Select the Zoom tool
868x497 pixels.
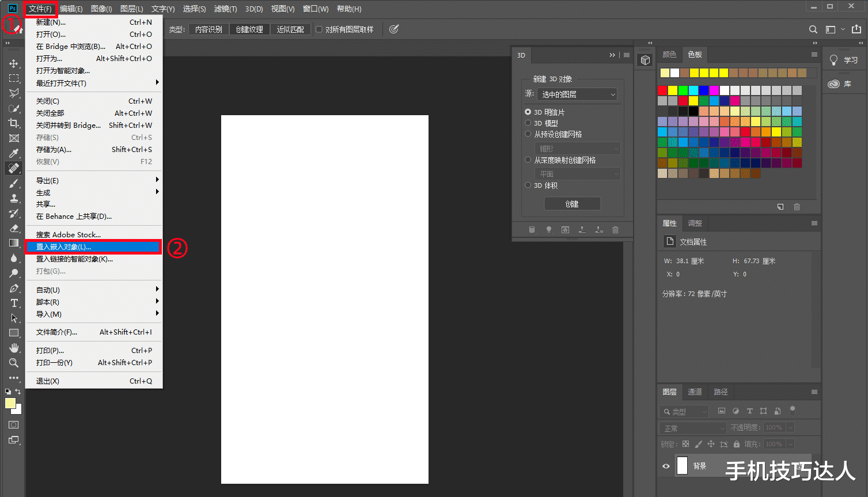tap(14, 363)
